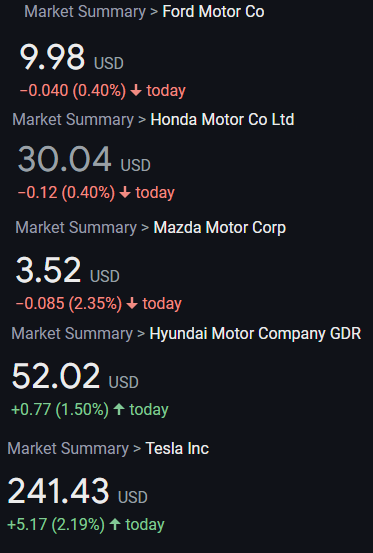Viewport: 373px width, 553px height.
Task: Open the Honda Motor Co Ltd title
Action: pyautogui.click(x=222, y=120)
